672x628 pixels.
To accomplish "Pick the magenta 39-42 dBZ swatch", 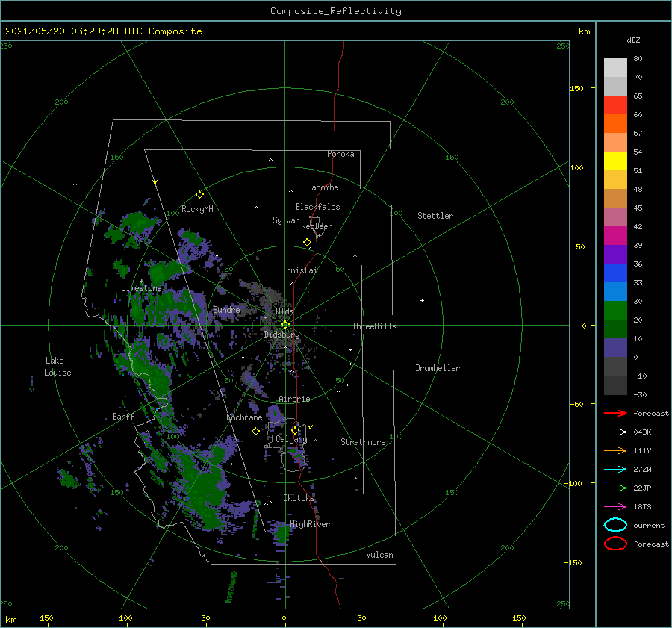I will (615, 235).
